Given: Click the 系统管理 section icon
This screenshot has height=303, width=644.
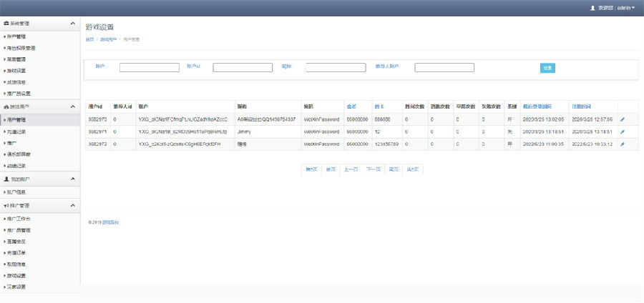Looking at the screenshot, I should click(x=6, y=24).
